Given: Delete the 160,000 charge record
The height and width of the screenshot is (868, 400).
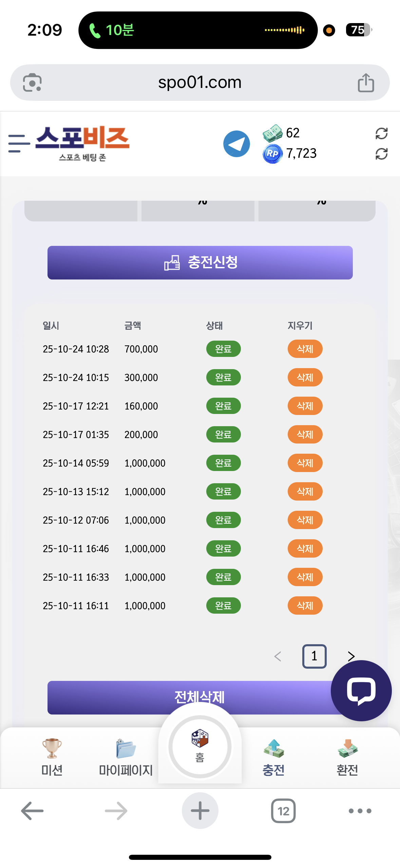Looking at the screenshot, I should click(x=305, y=406).
